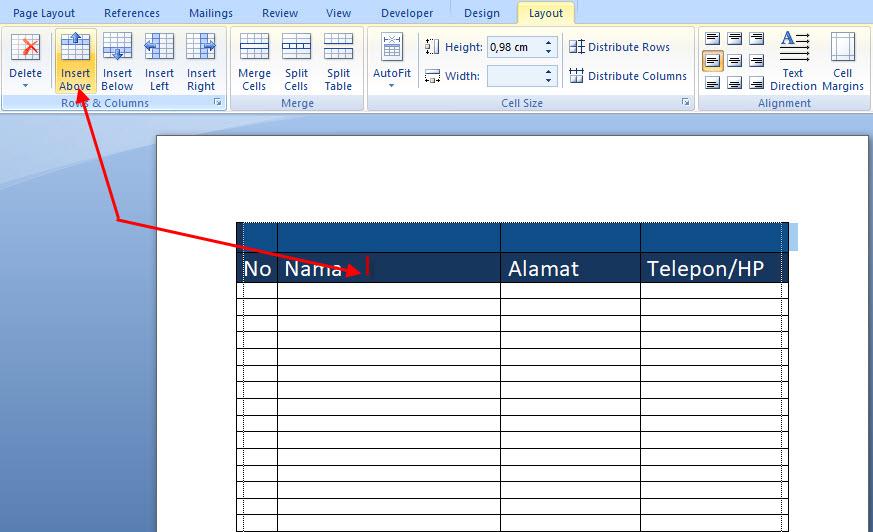Open Cell Margins options
This screenshot has width=873, height=532.
click(843, 61)
